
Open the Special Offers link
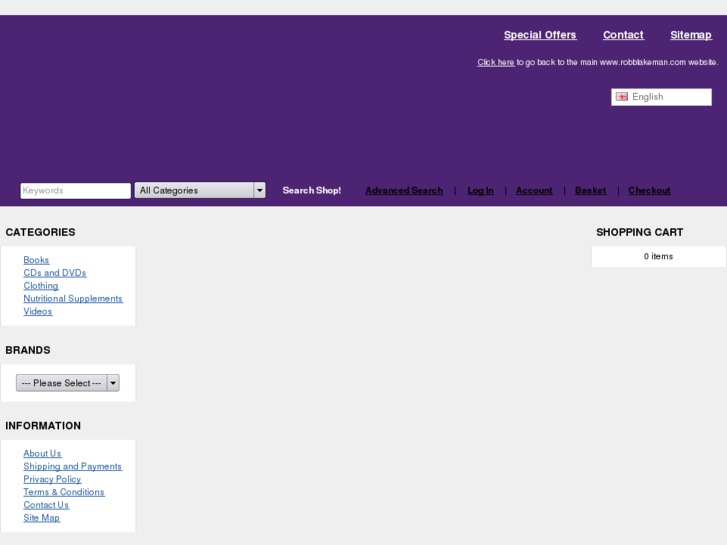coord(540,35)
